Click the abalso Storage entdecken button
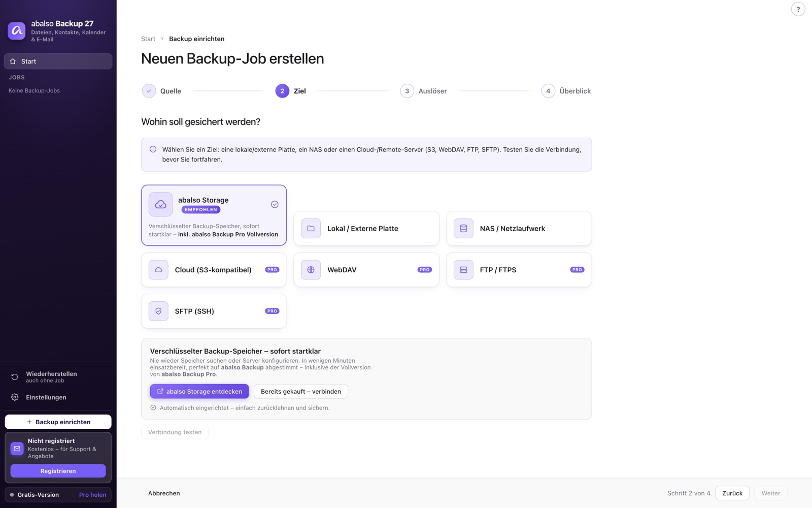This screenshot has height=508, width=812. point(199,391)
